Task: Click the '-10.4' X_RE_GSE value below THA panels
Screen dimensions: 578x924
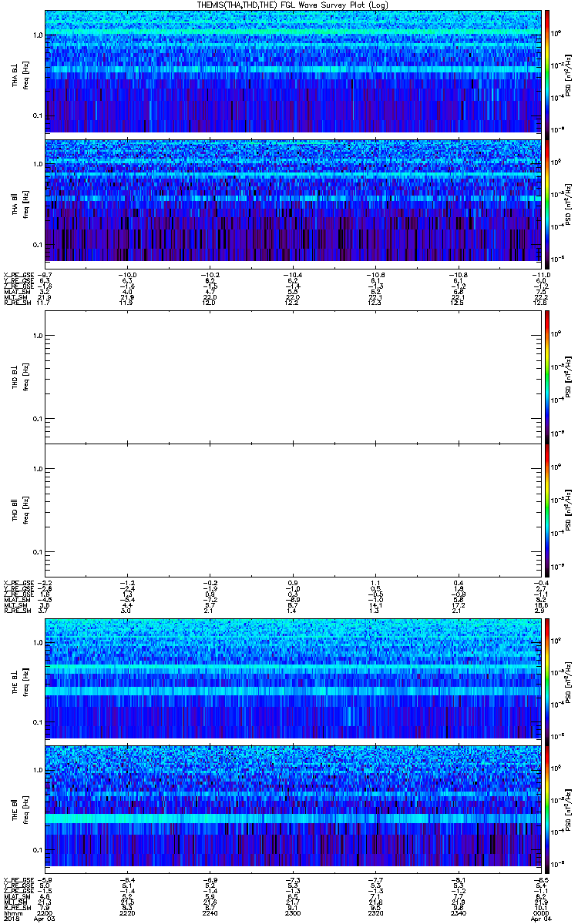Action: click(x=291, y=274)
